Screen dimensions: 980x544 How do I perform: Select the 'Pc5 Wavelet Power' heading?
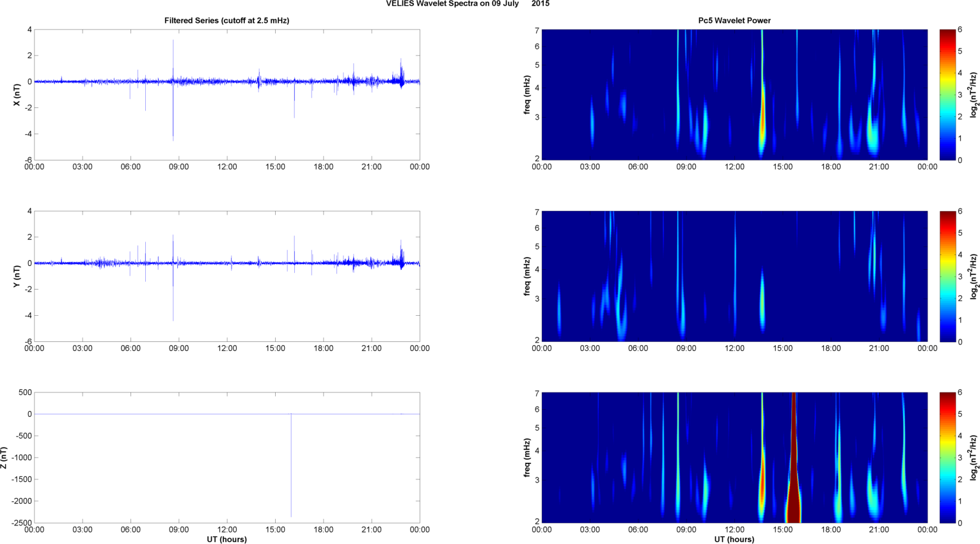point(734,20)
